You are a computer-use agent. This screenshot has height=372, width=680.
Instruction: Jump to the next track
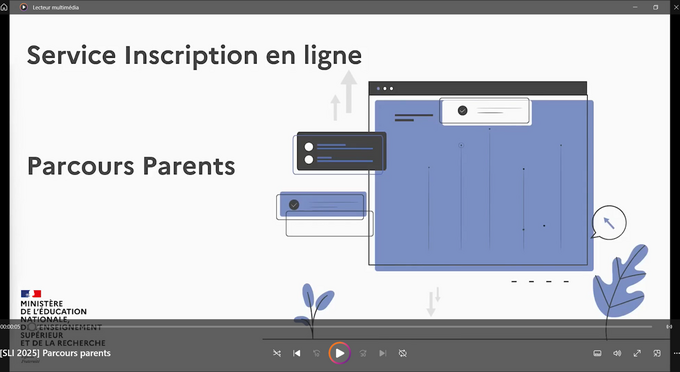coord(382,353)
